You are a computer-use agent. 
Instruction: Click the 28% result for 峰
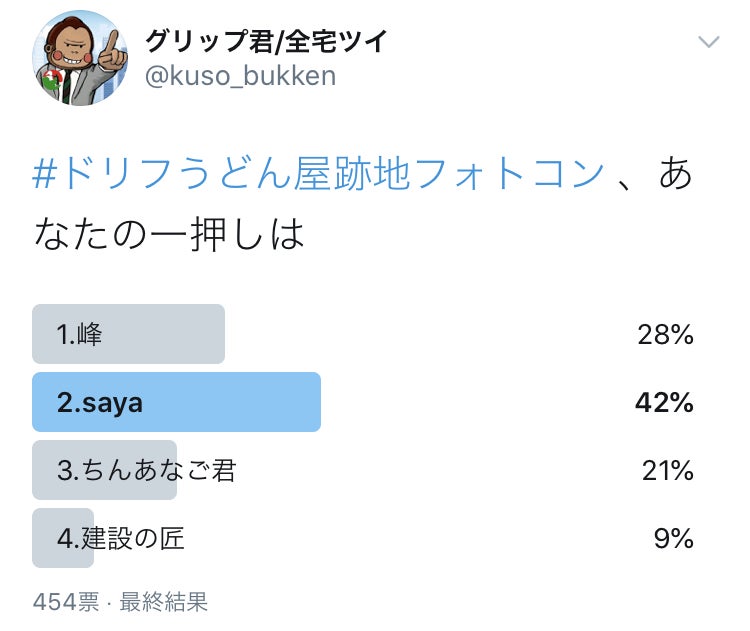click(x=665, y=334)
